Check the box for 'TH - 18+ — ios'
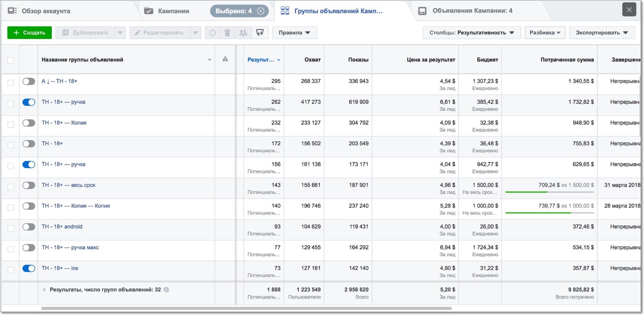 tap(11, 270)
